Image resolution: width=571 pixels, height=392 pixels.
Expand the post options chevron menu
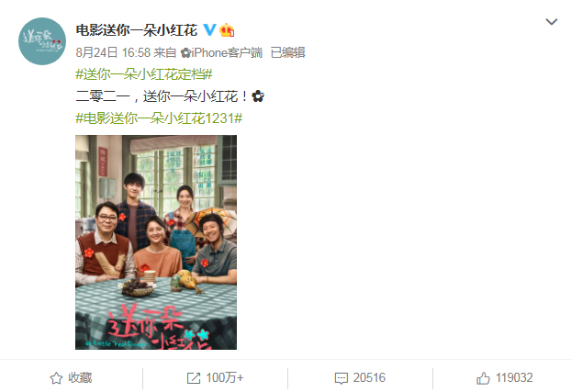click(x=552, y=22)
